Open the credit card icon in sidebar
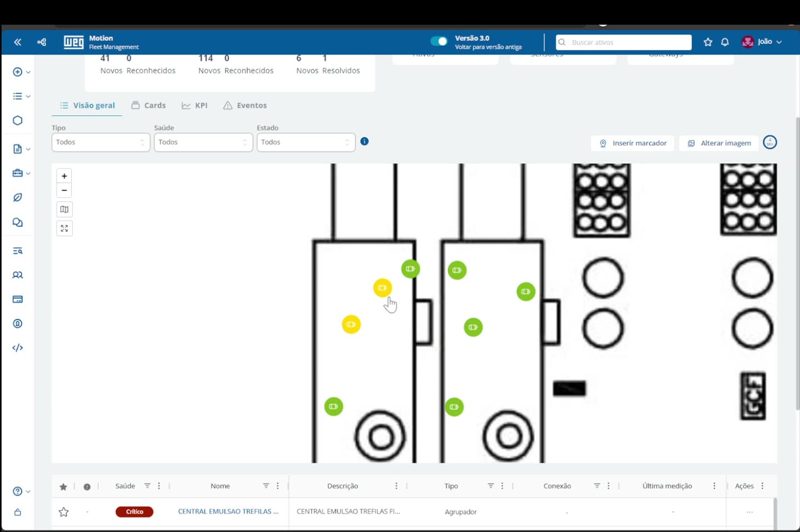The width and height of the screenshot is (800, 532). coord(18,299)
